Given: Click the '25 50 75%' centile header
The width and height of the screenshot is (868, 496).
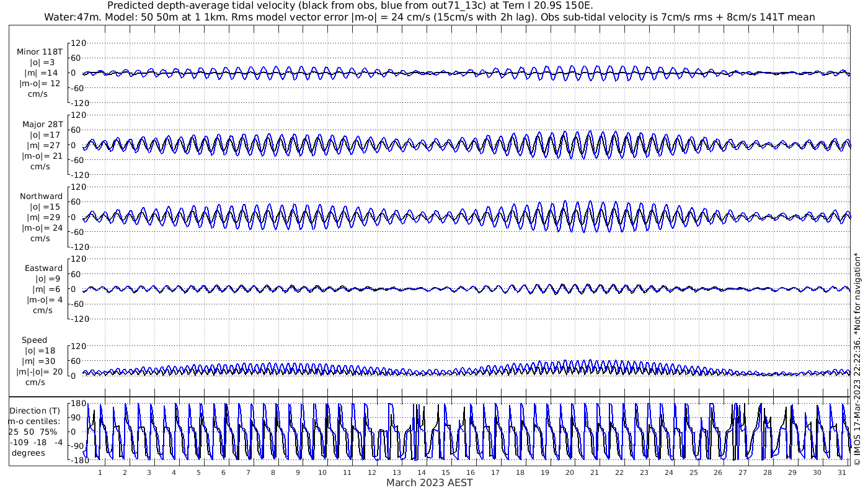Looking at the screenshot, I should tap(32, 432).
